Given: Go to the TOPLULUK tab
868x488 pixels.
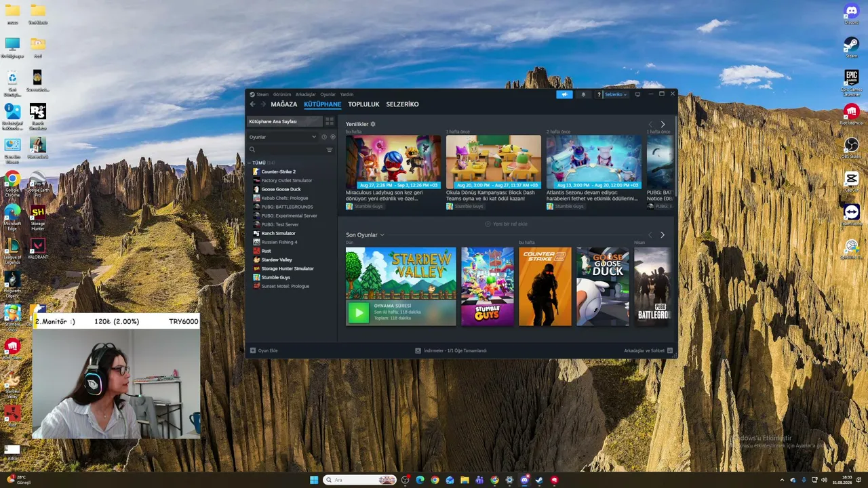Looking at the screenshot, I should click(x=363, y=104).
